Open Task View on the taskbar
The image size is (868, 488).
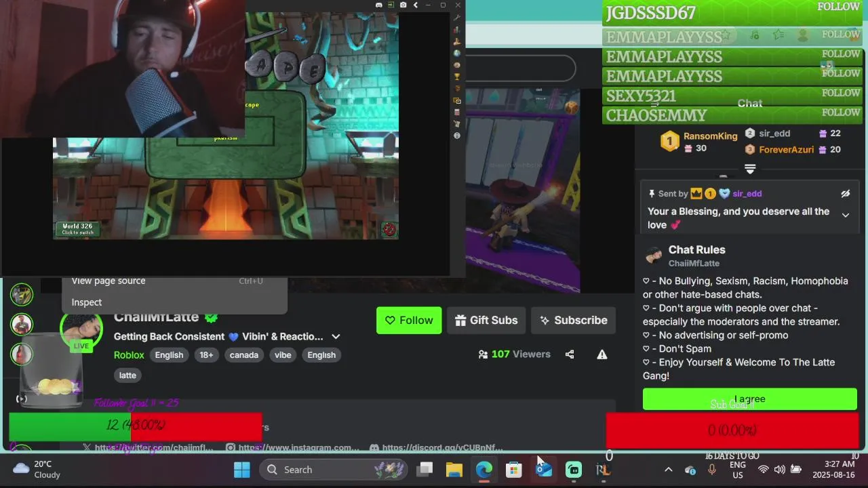point(425,470)
